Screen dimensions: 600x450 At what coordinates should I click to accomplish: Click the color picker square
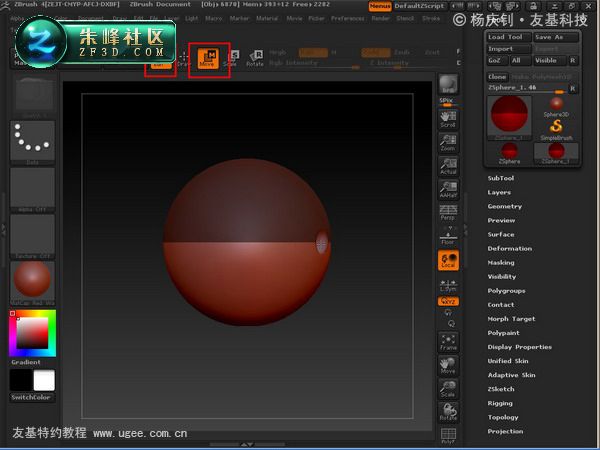[33, 333]
